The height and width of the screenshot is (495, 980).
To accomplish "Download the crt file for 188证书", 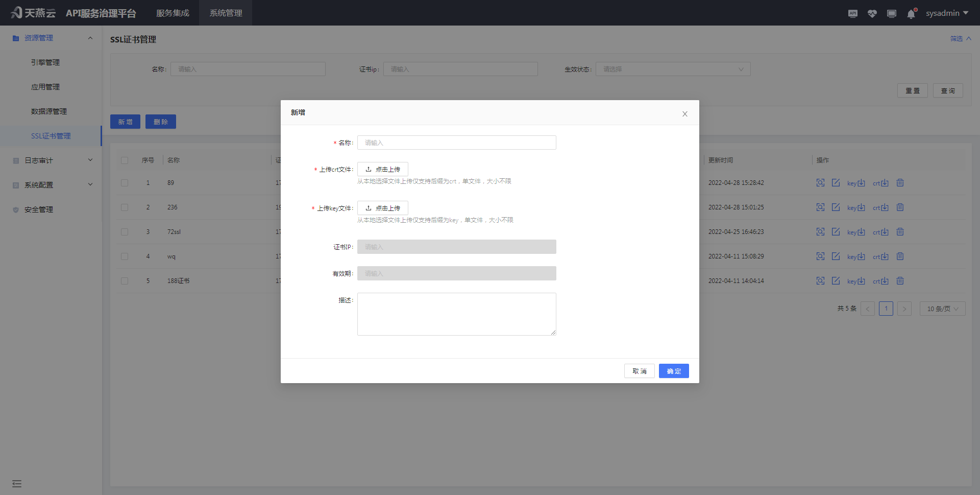I will pyautogui.click(x=881, y=280).
